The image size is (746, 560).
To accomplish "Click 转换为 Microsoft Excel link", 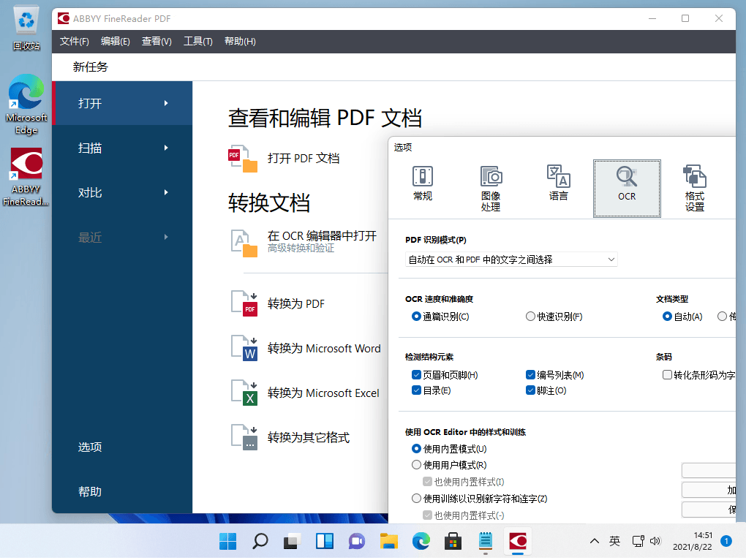I will pos(323,393).
